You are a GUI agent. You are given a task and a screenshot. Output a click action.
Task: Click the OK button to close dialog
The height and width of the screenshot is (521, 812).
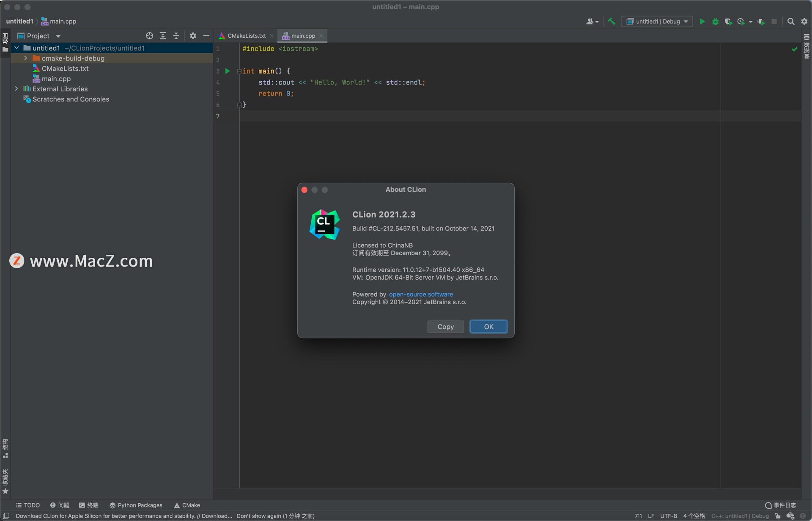coord(488,326)
